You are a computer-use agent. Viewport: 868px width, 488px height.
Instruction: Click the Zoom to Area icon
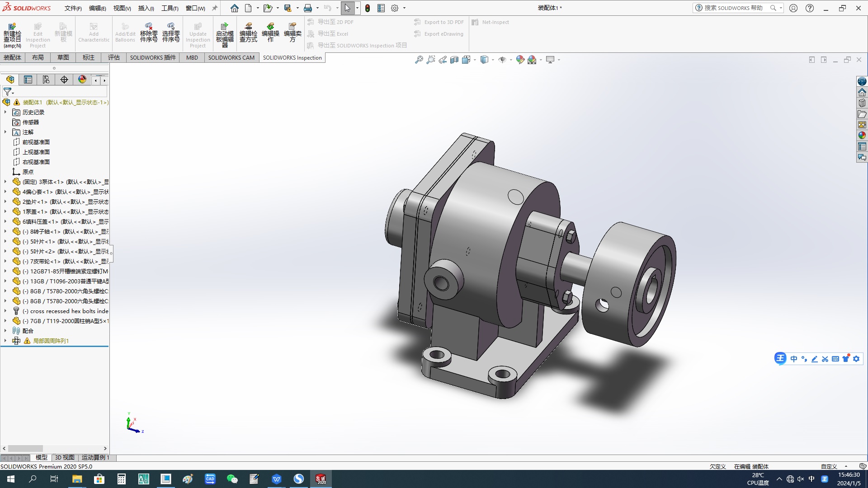pyautogui.click(x=431, y=60)
